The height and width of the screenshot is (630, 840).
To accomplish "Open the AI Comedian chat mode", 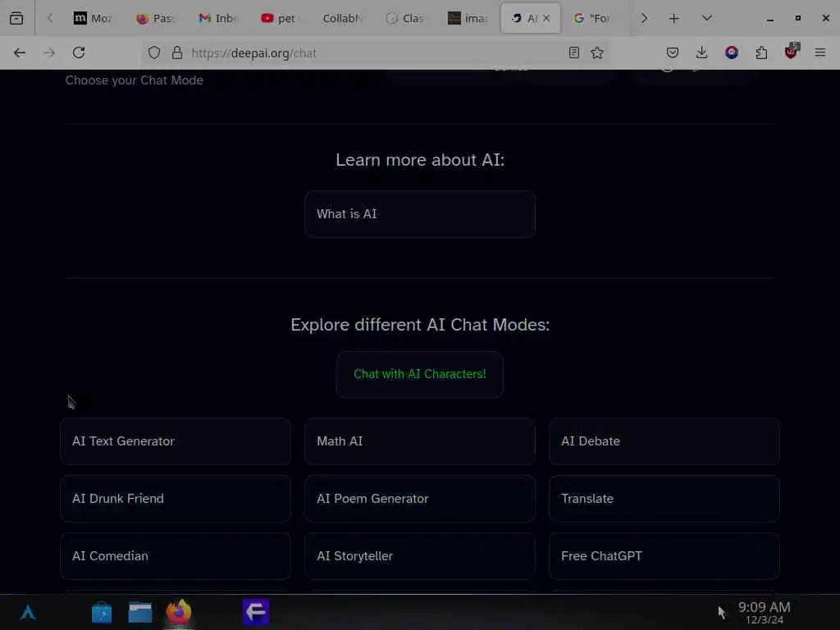I will [176, 555].
